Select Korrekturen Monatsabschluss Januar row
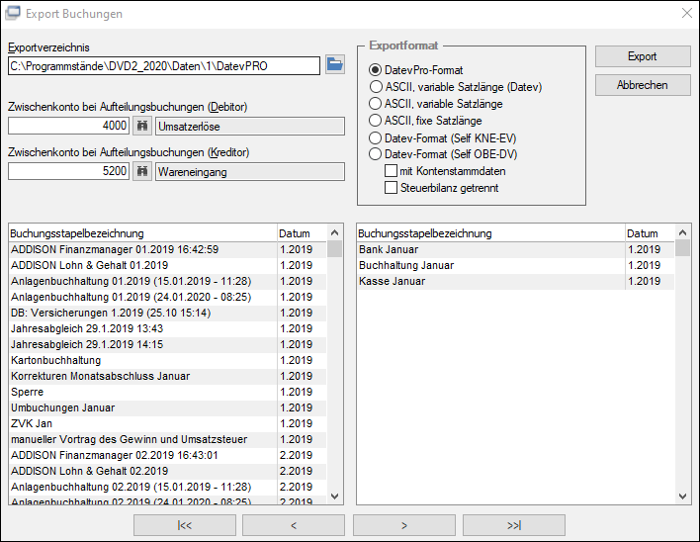The height and width of the screenshot is (542, 700). tap(167, 376)
